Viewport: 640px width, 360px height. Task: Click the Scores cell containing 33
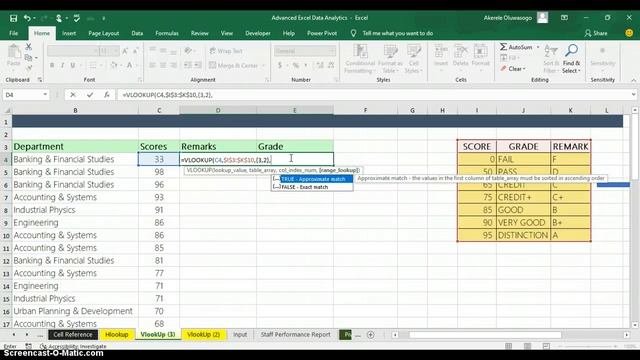[159, 159]
